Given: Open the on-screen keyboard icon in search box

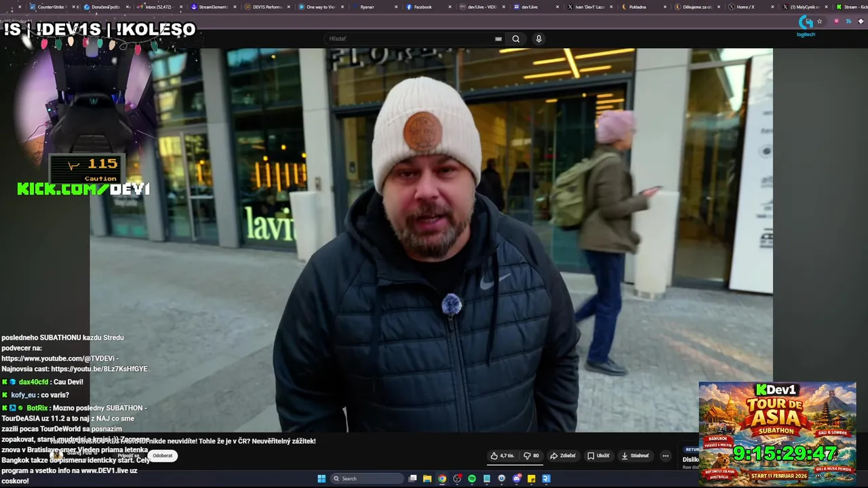Looking at the screenshot, I should [x=498, y=39].
